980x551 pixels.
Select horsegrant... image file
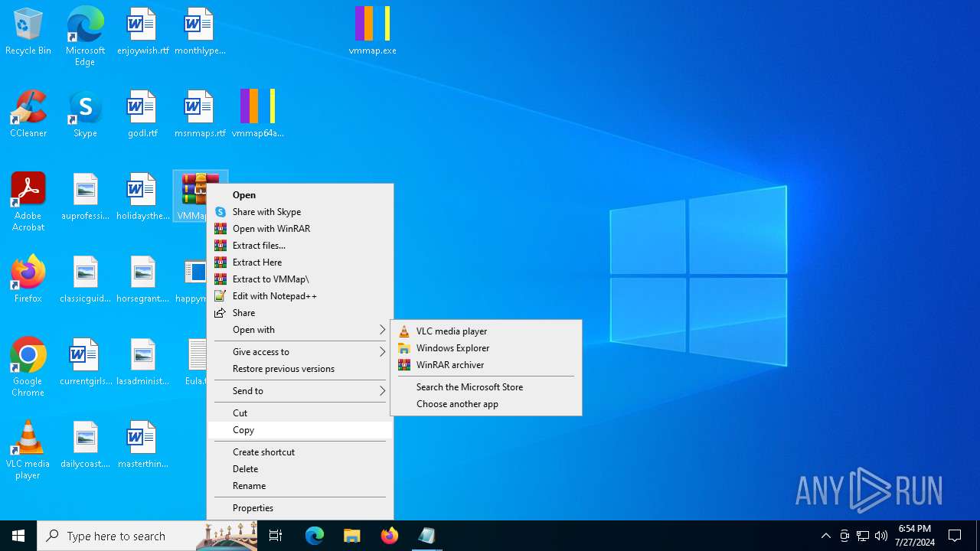142,280
